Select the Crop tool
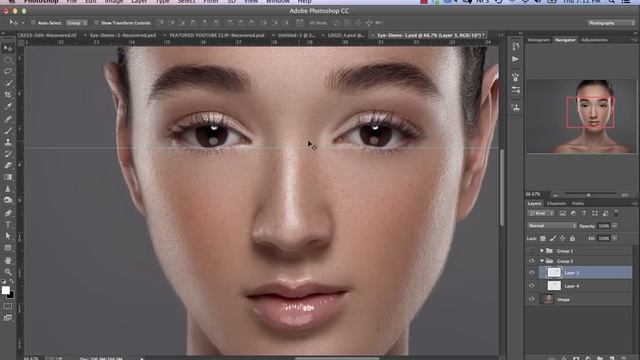The width and height of the screenshot is (640, 360). pyautogui.click(x=8, y=95)
